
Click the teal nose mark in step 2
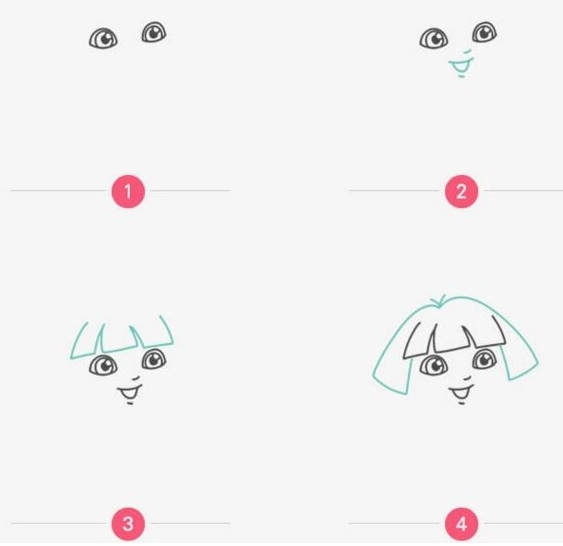466,52
